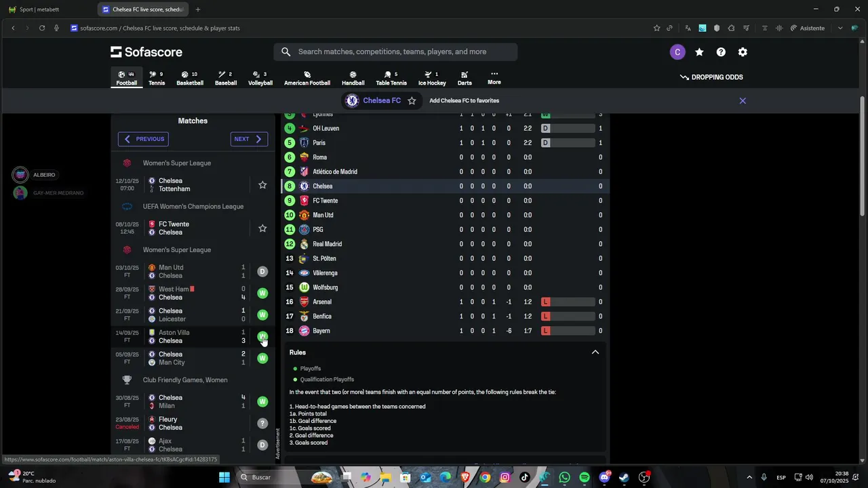Open favorites star in Sofascore header

click(699, 52)
